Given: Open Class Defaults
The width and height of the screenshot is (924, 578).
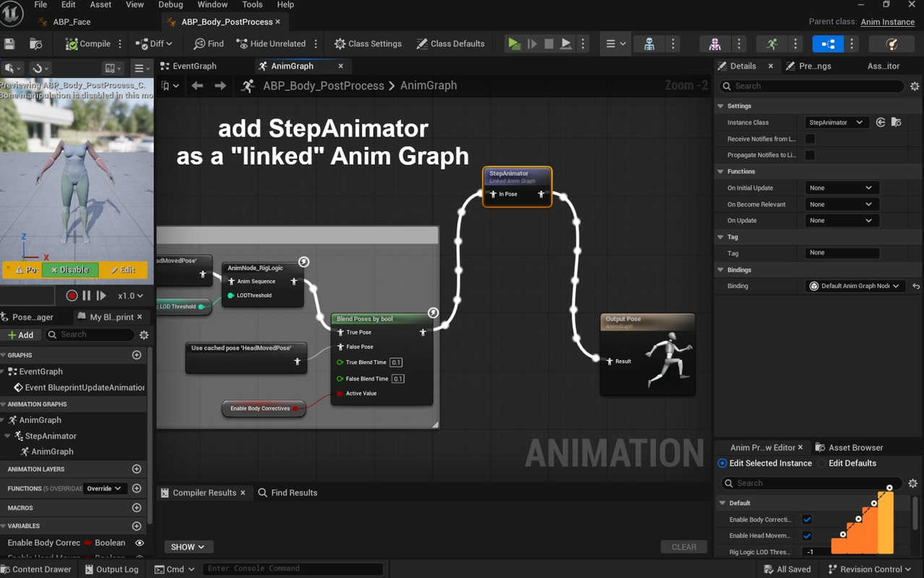Looking at the screenshot, I should coord(450,44).
